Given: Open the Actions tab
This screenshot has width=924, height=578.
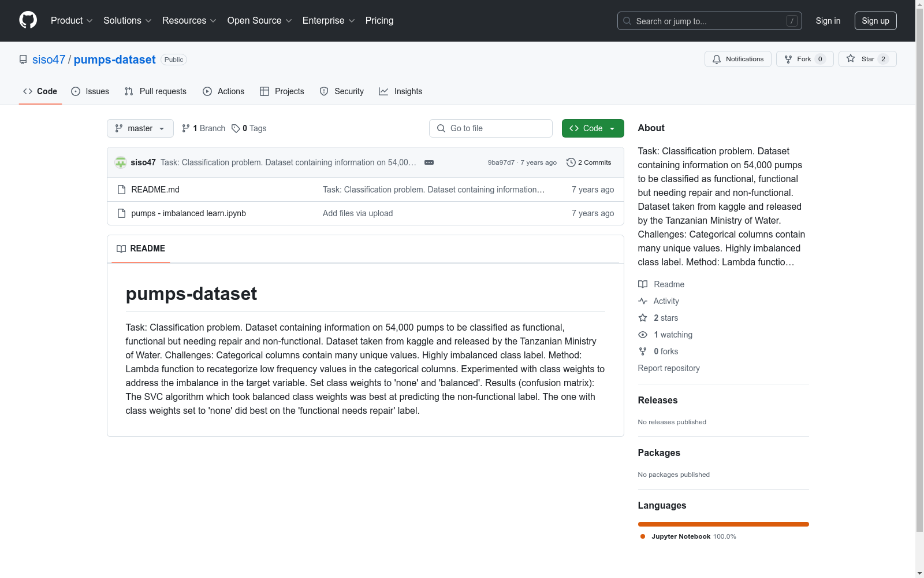Looking at the screenshot, I should coord(223,91).
